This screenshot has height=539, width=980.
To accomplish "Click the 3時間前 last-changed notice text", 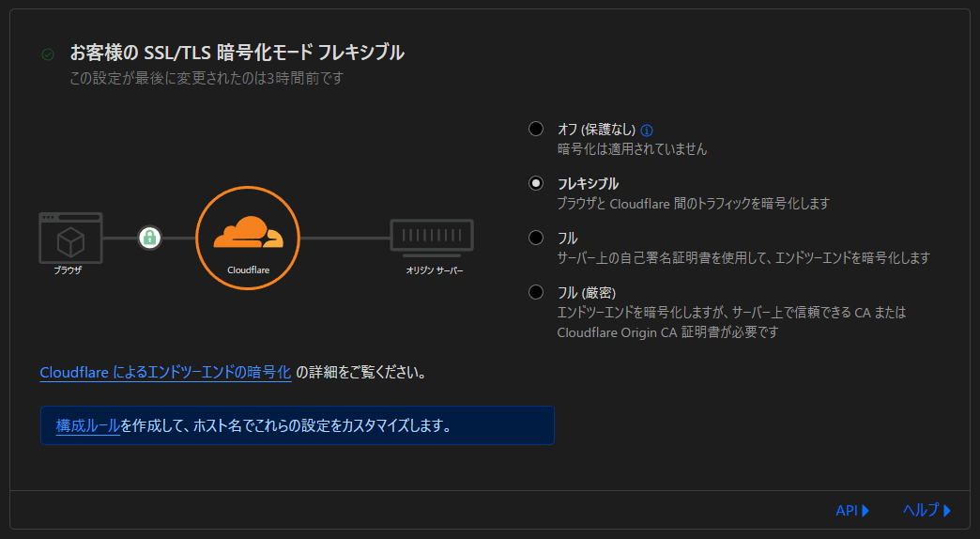I will coord(207,79).
